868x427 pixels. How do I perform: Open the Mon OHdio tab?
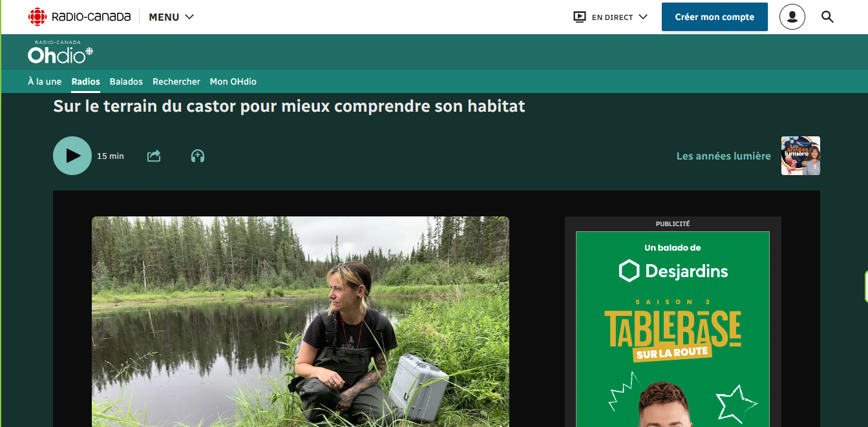pos(233,81)
